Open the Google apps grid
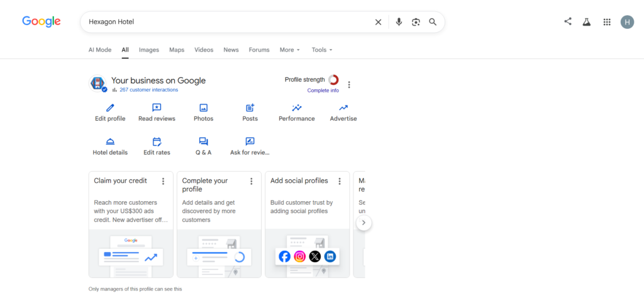The height and width of the screenshot is (308, 644). pos(607,22)
